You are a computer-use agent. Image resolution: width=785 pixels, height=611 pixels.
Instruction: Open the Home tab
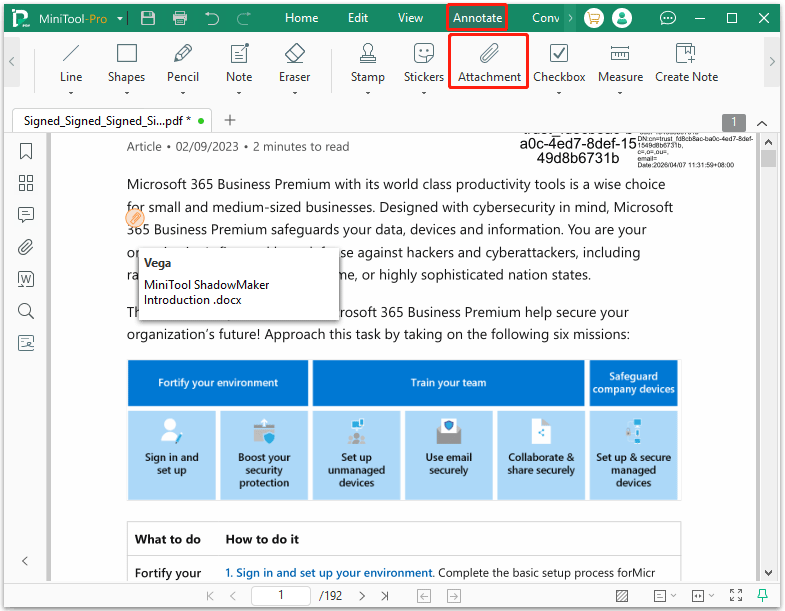(301, 18)
